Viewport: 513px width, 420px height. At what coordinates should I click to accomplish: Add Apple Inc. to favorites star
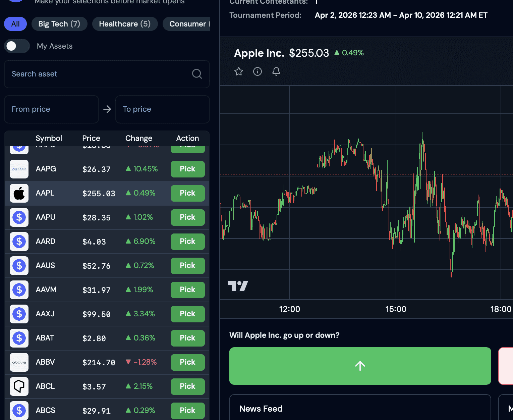point(239,71)
